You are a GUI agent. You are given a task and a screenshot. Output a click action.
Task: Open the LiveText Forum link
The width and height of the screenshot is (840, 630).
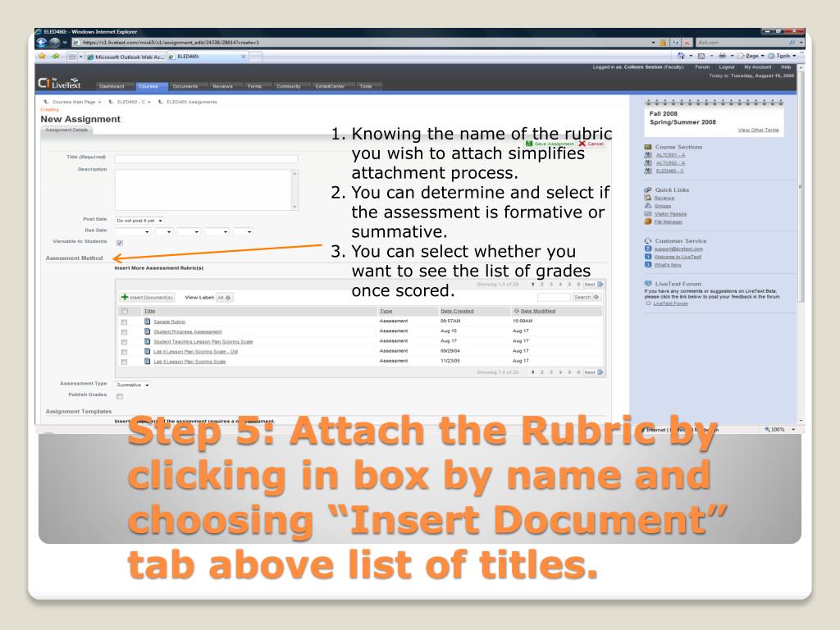click(x=670, y=304)
